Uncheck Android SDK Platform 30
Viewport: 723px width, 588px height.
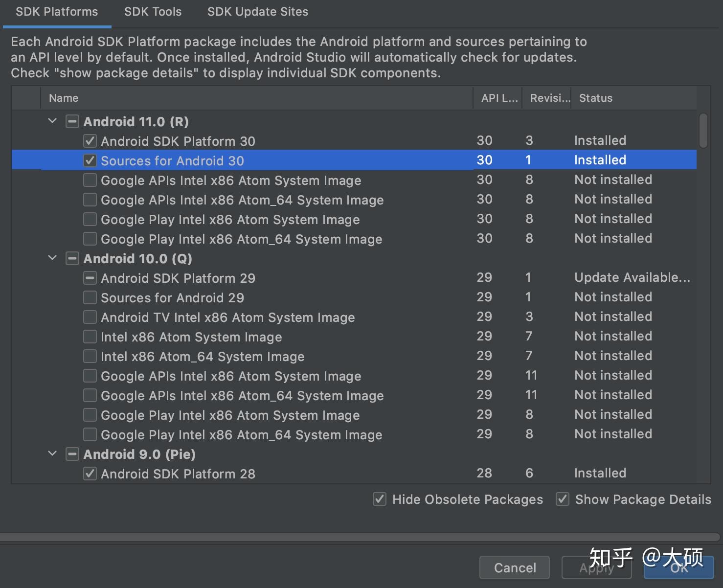(x=90, y=141)
